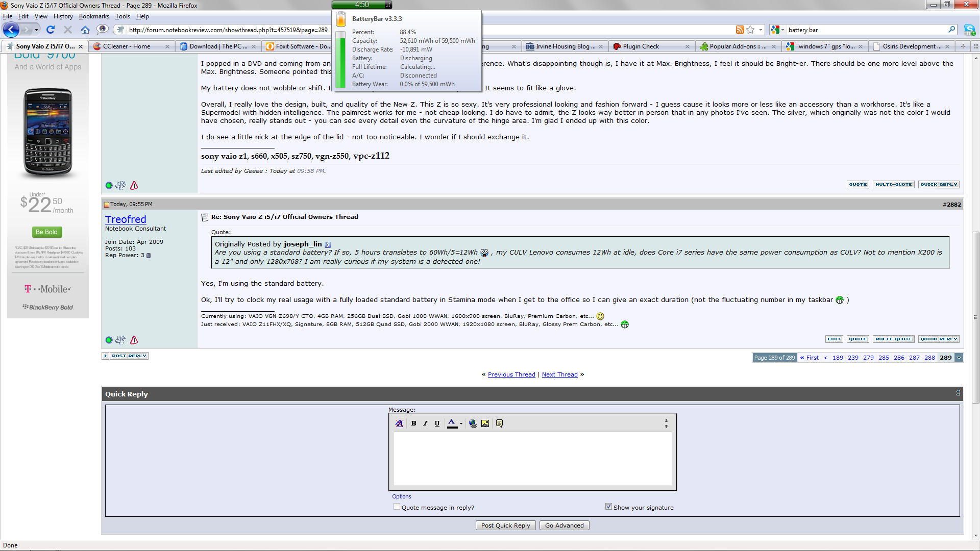
Task: Click the Insert Image icon in the editor
Action: (485, 423)
